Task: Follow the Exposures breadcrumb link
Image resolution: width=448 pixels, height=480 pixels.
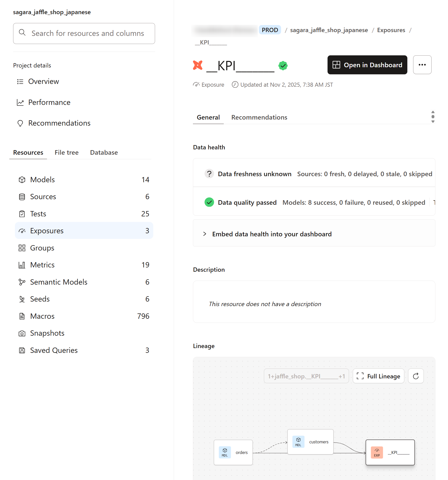Action: point(391,30)
